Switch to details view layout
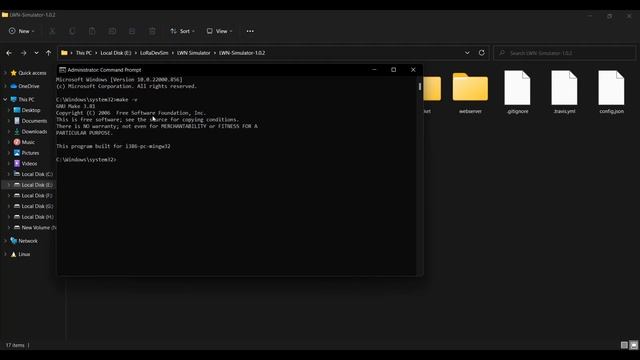 click(x=624, y=345)
